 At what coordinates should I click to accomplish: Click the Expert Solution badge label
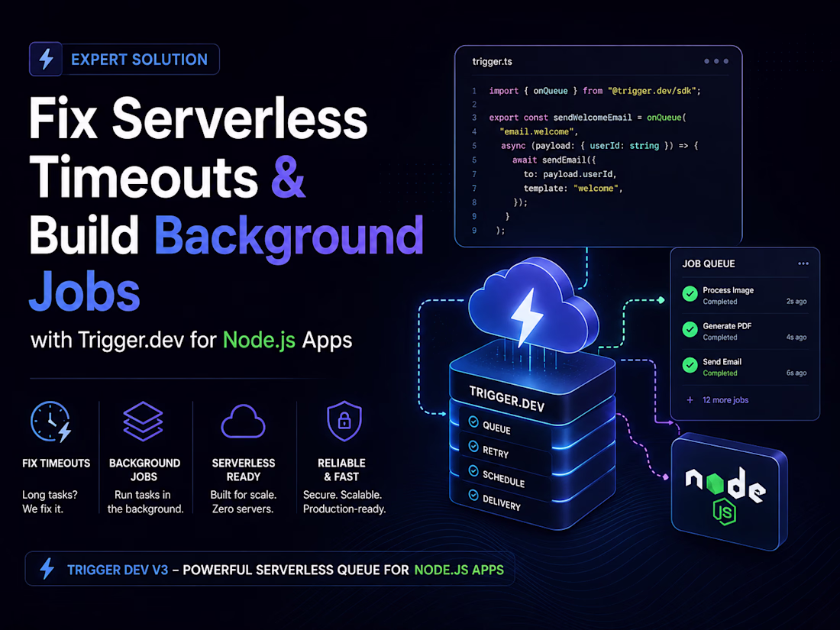coord(139,60)
